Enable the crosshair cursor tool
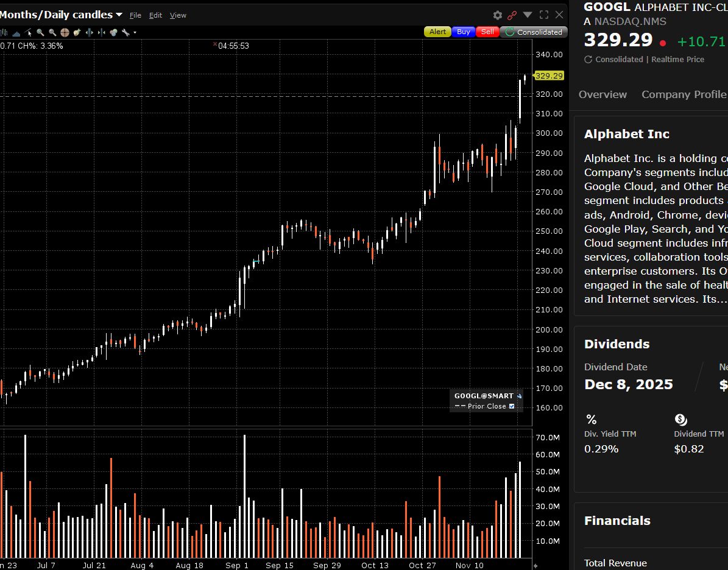Image resolution: width=728 pixels, height=570 pixels. (x=65, y=32)
